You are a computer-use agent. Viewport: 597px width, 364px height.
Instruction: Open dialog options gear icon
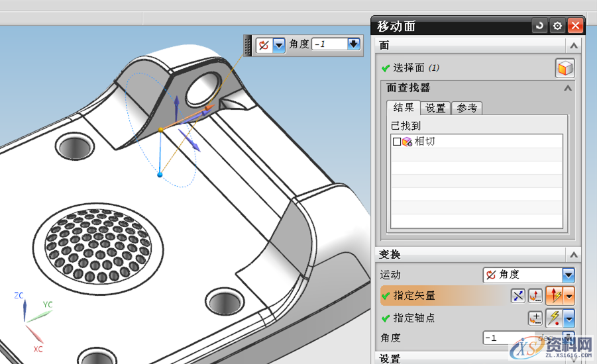point(557,26)
